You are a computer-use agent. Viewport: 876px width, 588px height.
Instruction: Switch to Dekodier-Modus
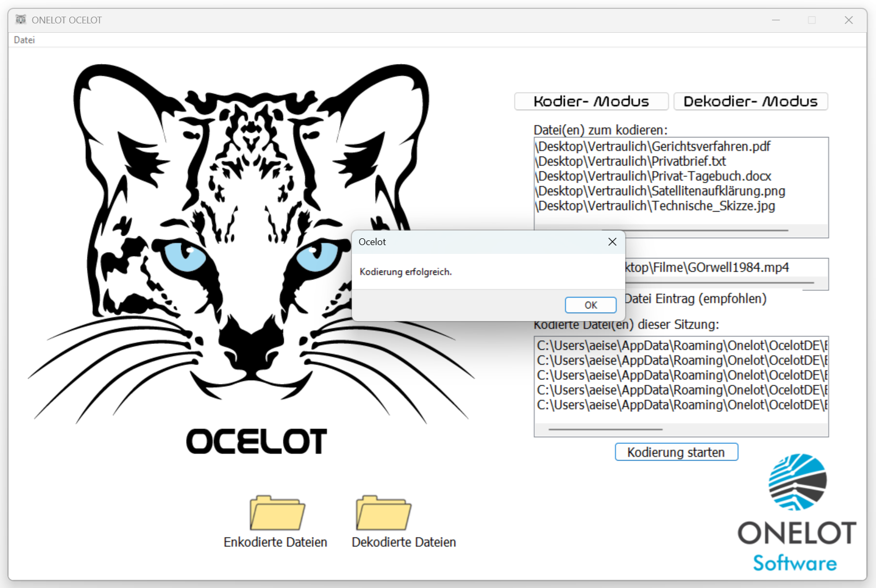pos(750,101)
